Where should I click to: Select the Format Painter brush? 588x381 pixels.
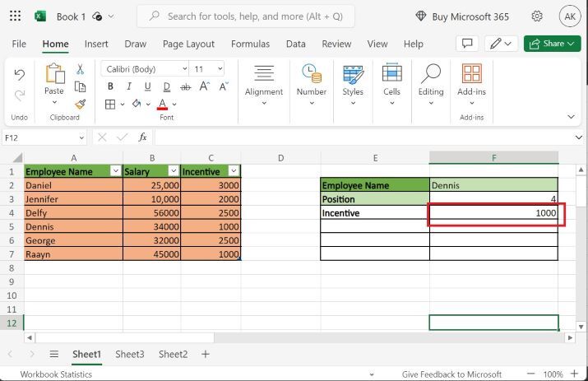[80, 104]
